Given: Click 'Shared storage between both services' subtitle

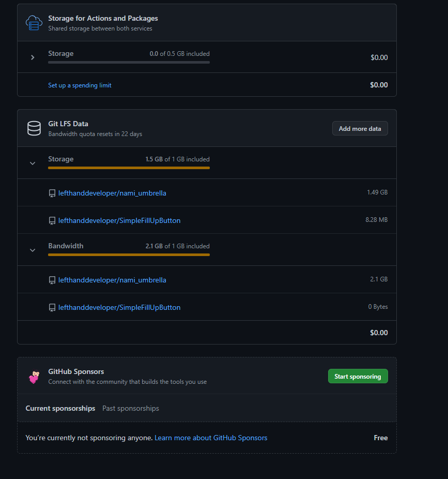Looking at the screenshot, I should click(100, 28).
